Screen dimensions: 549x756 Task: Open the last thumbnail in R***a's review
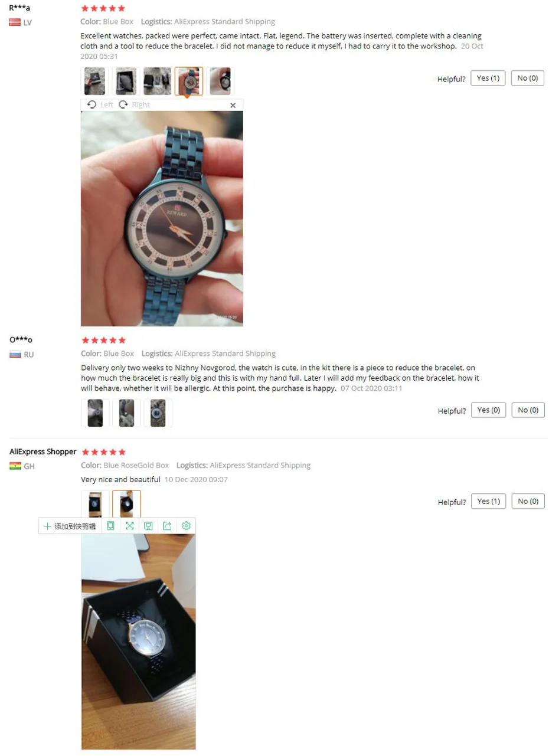point(220,81)
